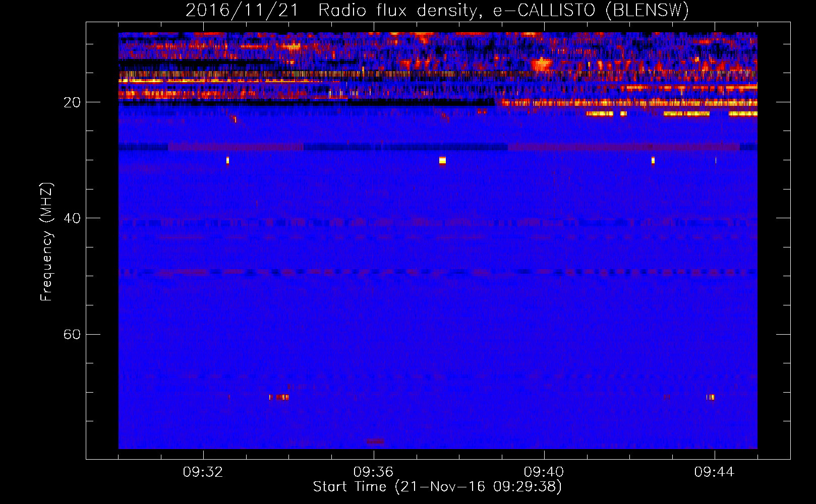Click the 09:36 time tick label
Screen dimensions: 816x504
(373, 472)
